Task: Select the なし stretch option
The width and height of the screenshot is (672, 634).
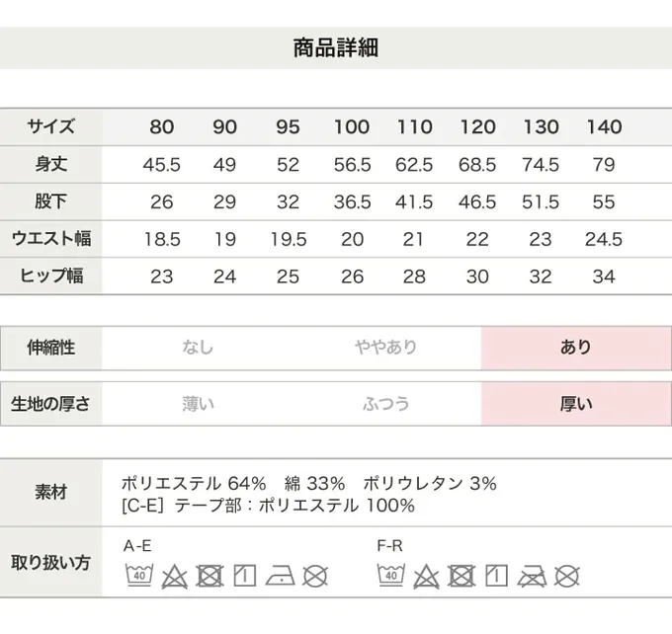Action: tap(198, 348)
